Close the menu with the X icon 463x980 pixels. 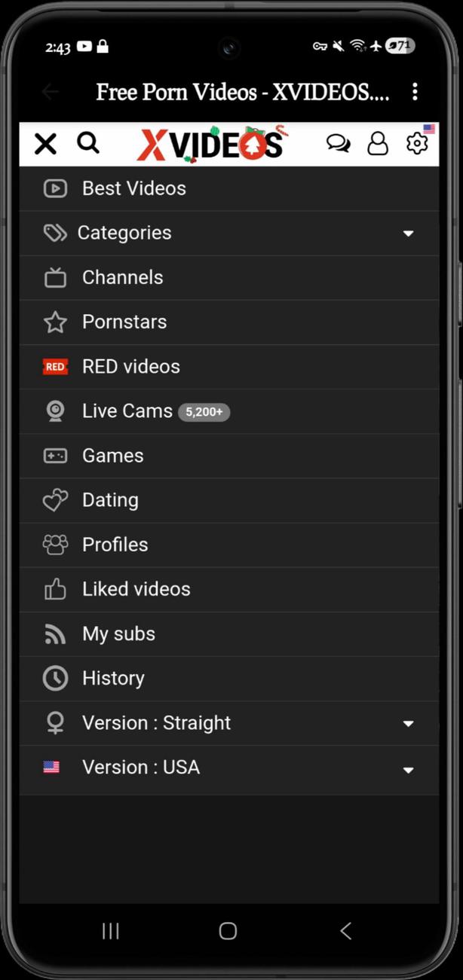45,143
